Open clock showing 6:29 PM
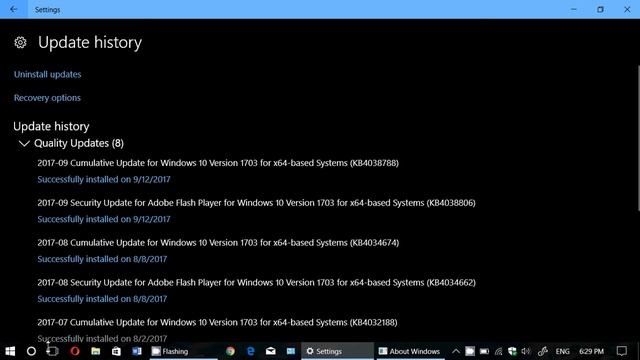 591,351
